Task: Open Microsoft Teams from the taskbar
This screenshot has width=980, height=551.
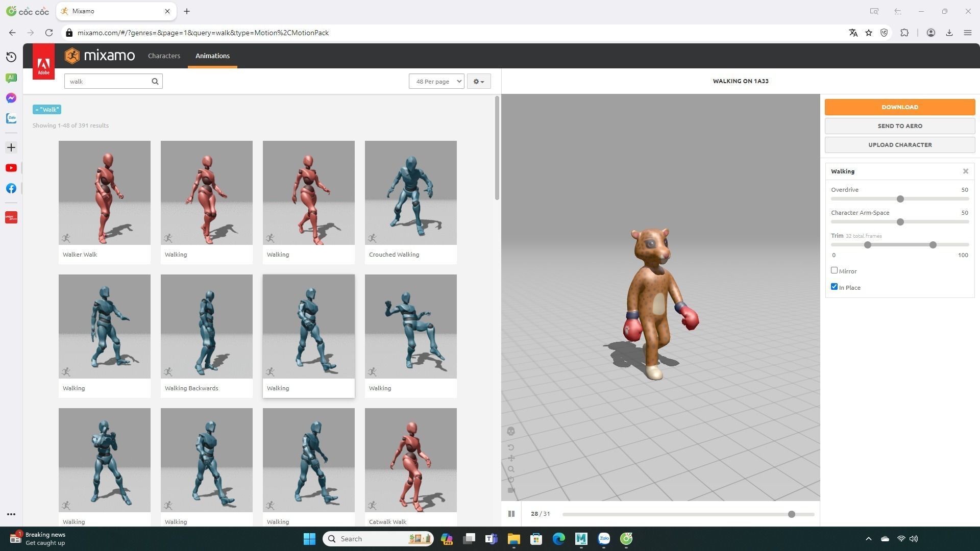Action: (x=492, y=539)
